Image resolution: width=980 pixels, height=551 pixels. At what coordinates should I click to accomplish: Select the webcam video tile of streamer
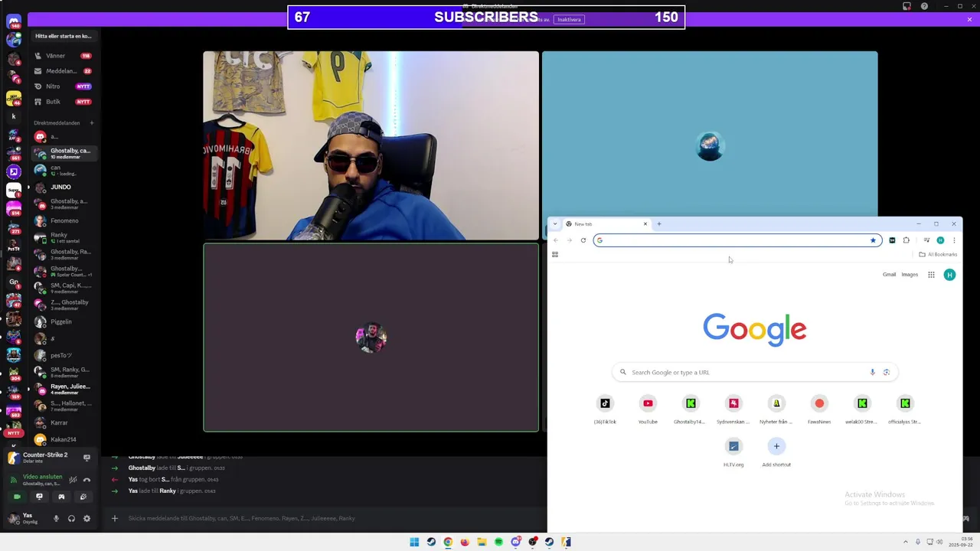(x=371, y=145)
